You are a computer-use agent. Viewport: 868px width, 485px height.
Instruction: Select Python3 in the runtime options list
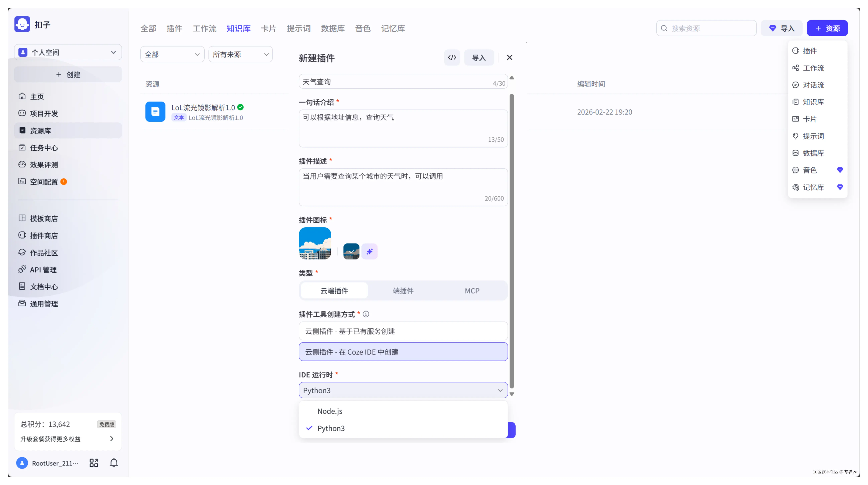[x=331, y=428]
